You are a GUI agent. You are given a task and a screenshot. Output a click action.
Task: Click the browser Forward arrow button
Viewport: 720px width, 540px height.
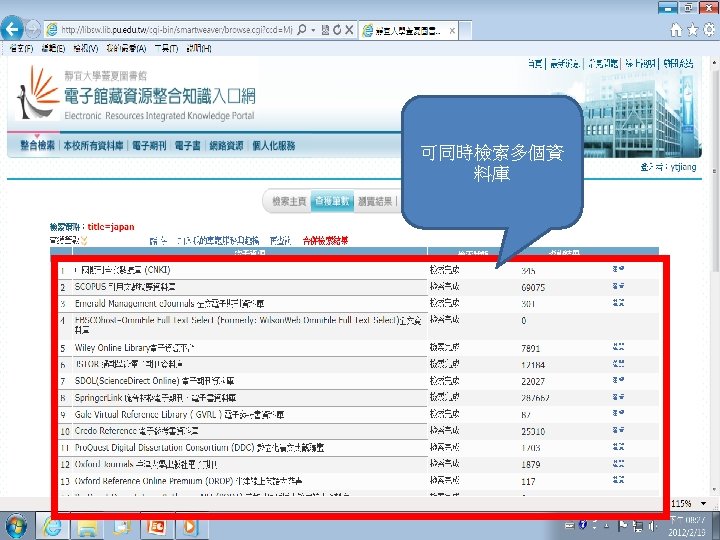click(x=33, y=29)
